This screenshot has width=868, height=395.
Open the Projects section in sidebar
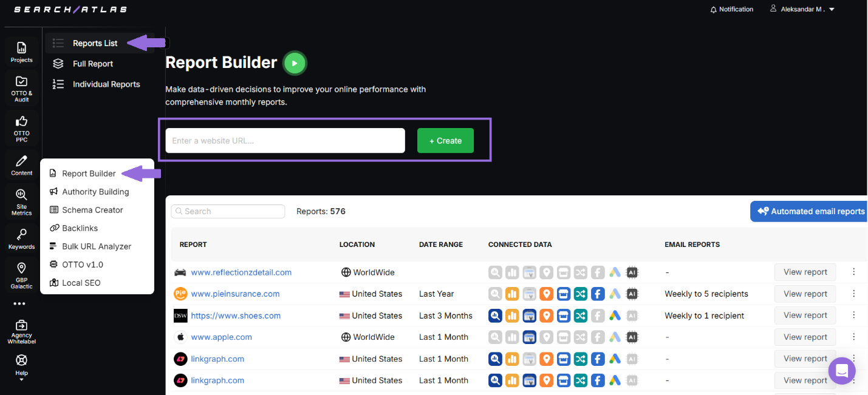[21, 52]
